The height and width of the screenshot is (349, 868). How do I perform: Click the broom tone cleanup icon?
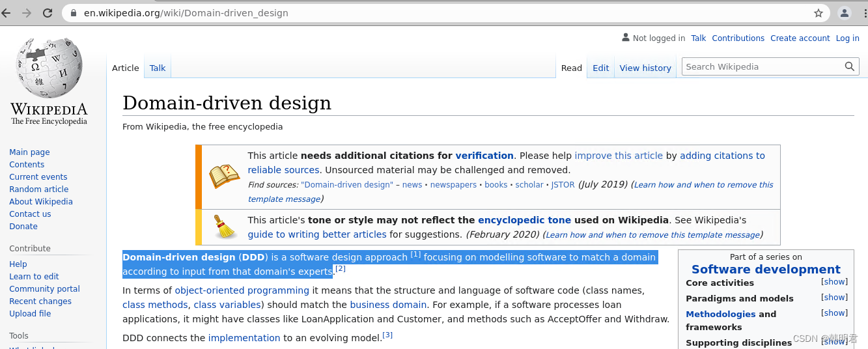tap(225, 227)
